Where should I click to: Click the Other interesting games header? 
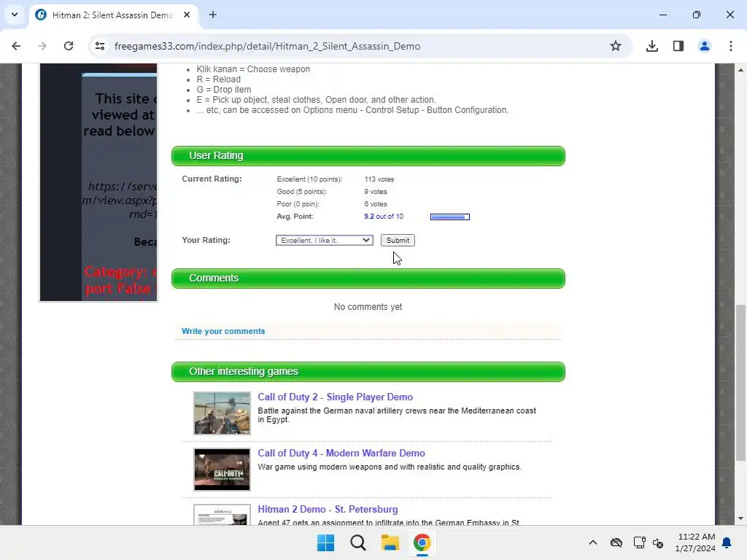tap(368, 372)
